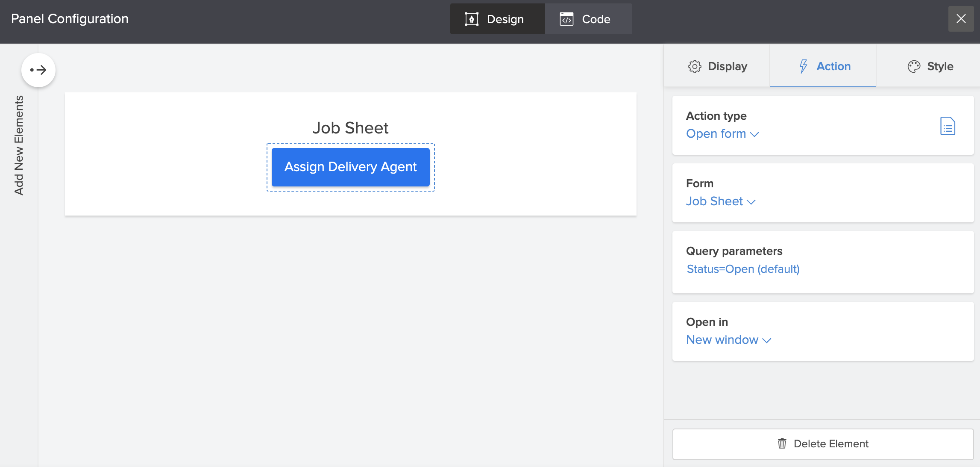Click the Display gear icon
The height and width of the screenshot is (467, 980).
pyautogui.click(x=695, y=66)
